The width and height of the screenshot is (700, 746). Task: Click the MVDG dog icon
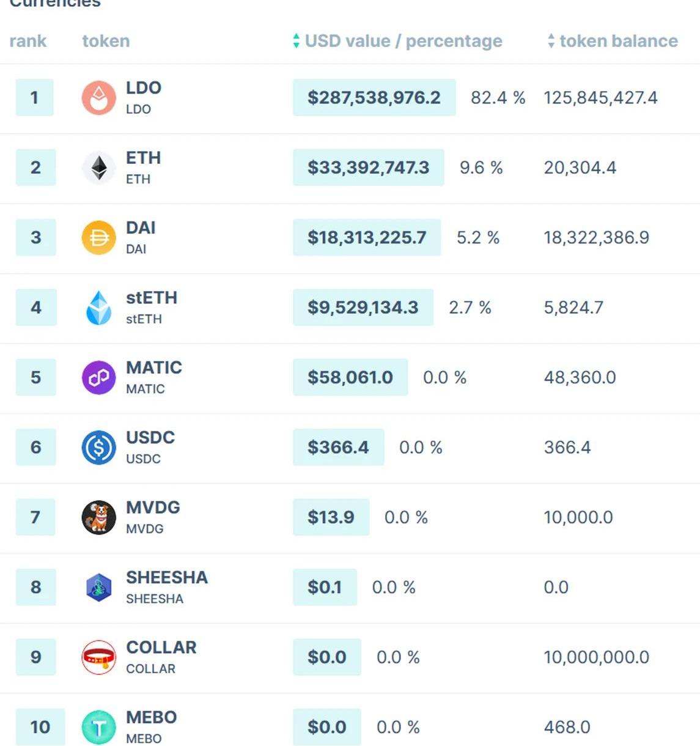(98, 517)
